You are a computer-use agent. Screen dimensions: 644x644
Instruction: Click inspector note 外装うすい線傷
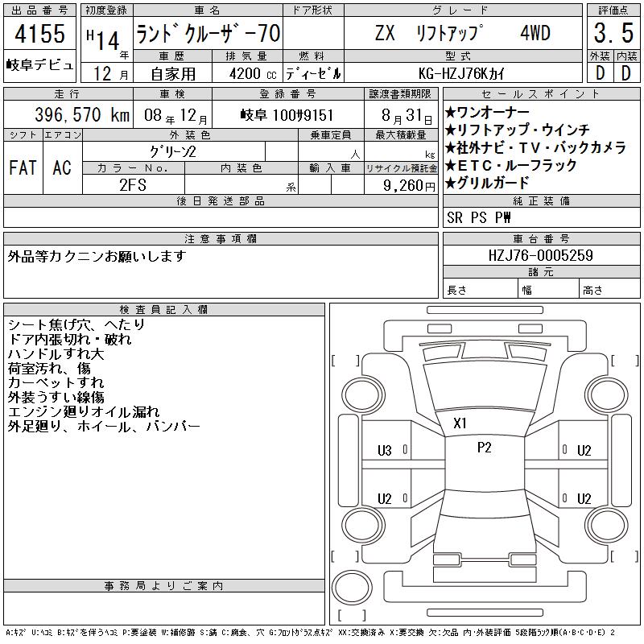[56, 397]
